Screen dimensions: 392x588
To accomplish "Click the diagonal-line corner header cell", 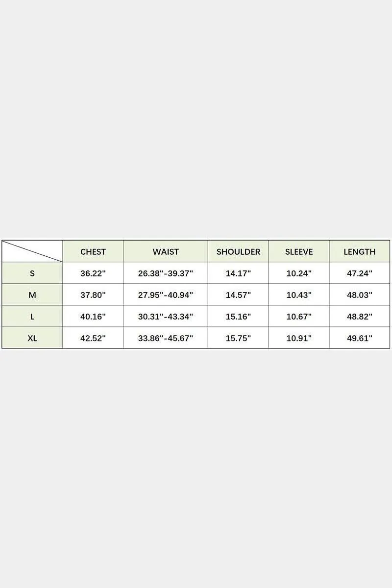I will 32,251.
